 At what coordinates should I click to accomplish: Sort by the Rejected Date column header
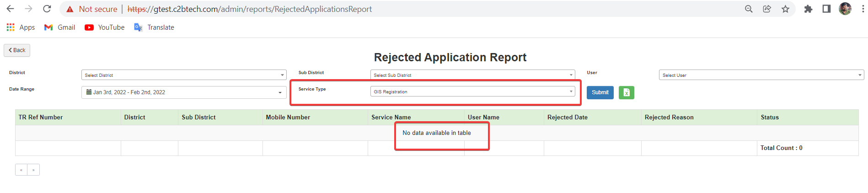(567, 117)
